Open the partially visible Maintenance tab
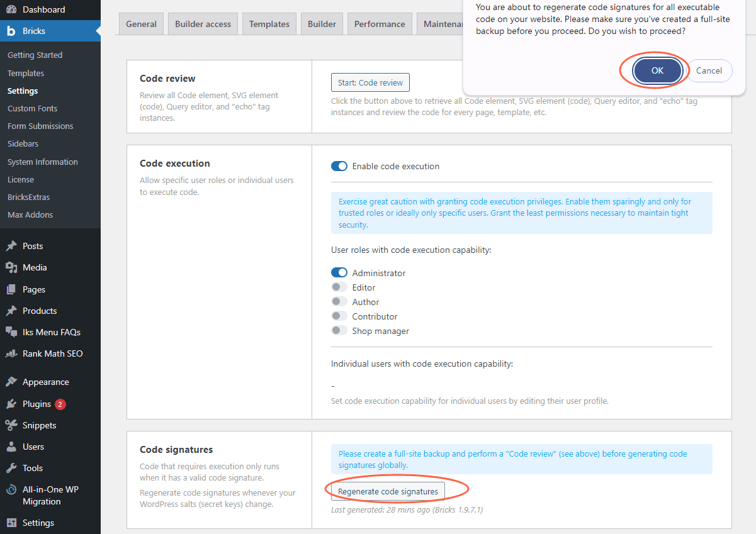756x534 pixels. point(440,24)
